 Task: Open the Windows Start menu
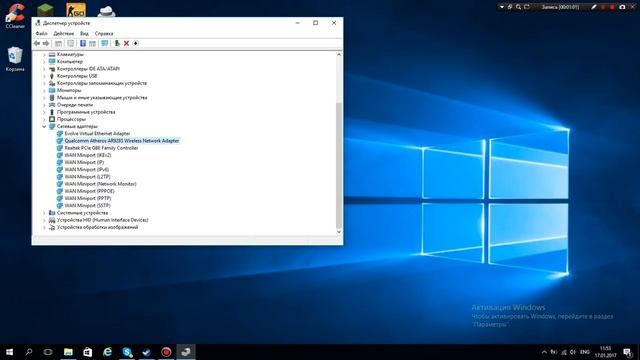(x=9, y=352)
